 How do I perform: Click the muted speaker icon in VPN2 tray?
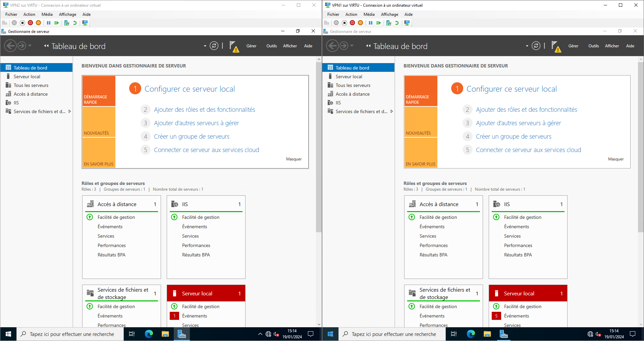click(x=276, y=334)
